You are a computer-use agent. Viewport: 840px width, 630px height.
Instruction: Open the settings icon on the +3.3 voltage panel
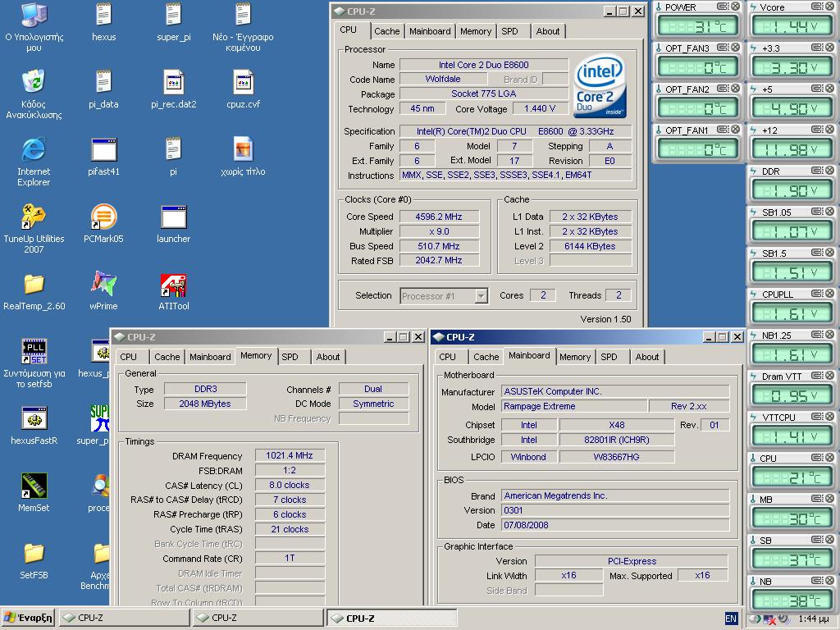coord(818,47)
